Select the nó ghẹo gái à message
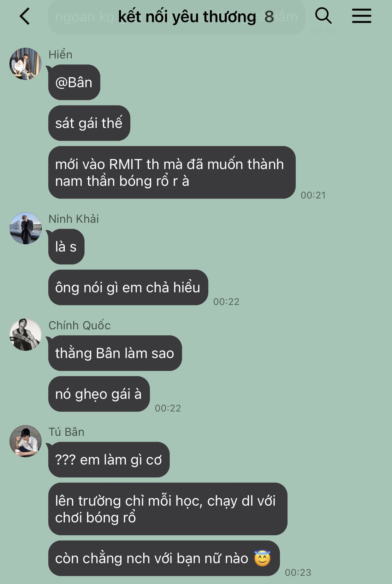 click(x=99, y=394)
